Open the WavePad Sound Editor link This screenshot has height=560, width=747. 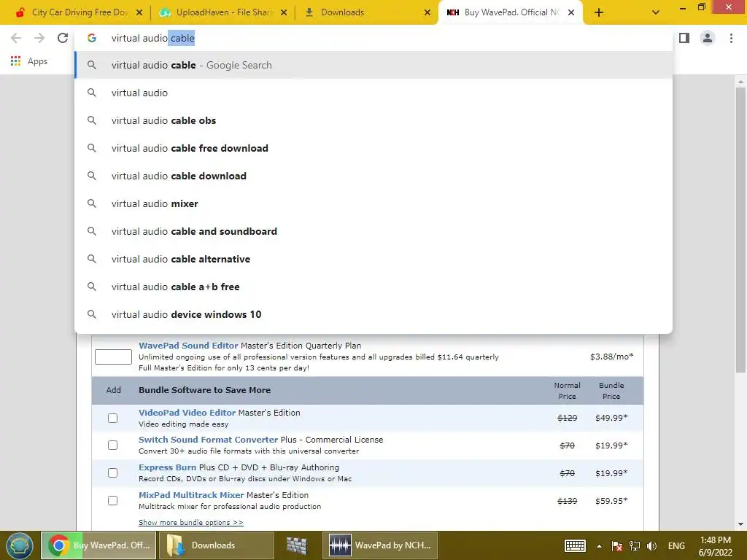click(188, 346)
